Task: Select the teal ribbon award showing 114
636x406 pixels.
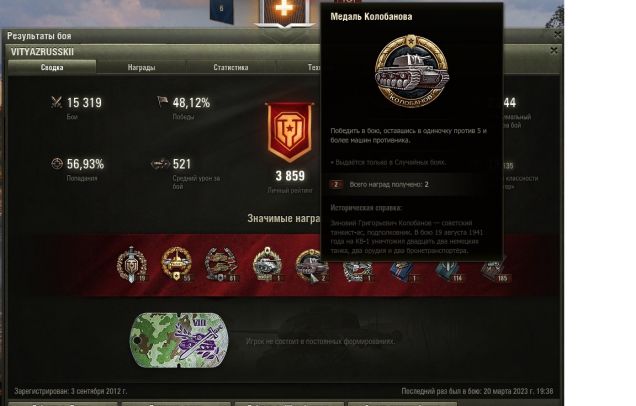Action: 449,271
